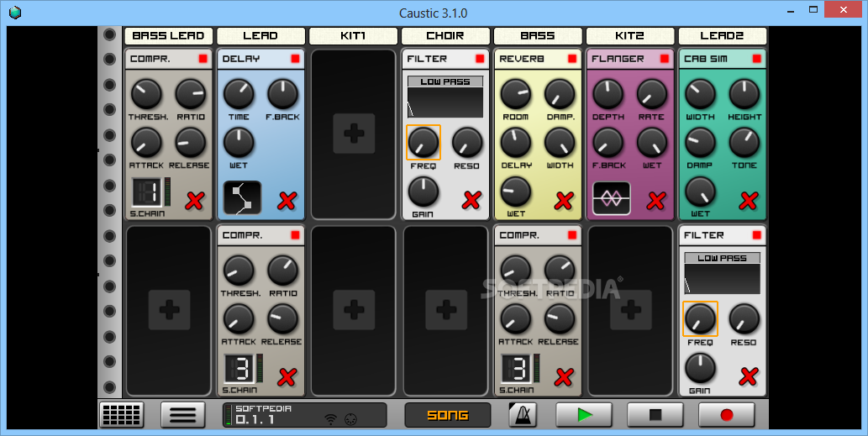The image size is (868, 436).
Task: Click the DEPTH knob on KIT2 flanger
Action: coord(608,94)
